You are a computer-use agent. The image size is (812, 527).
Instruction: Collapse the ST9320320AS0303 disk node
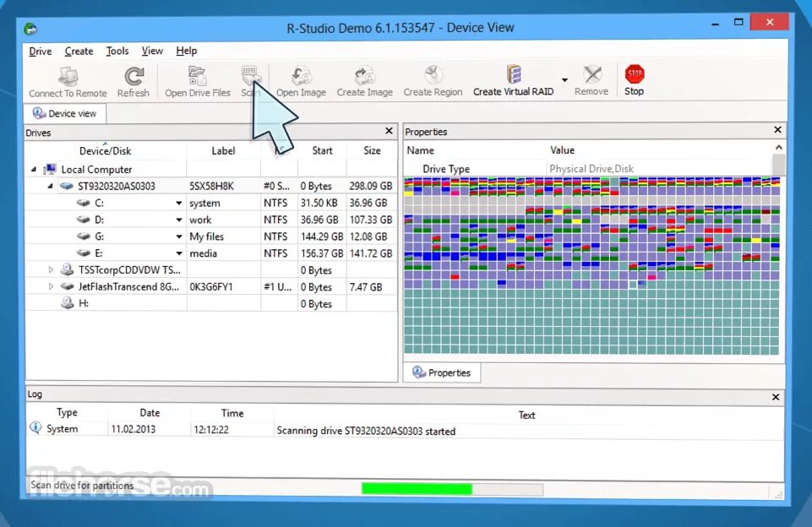click(50, 186)
